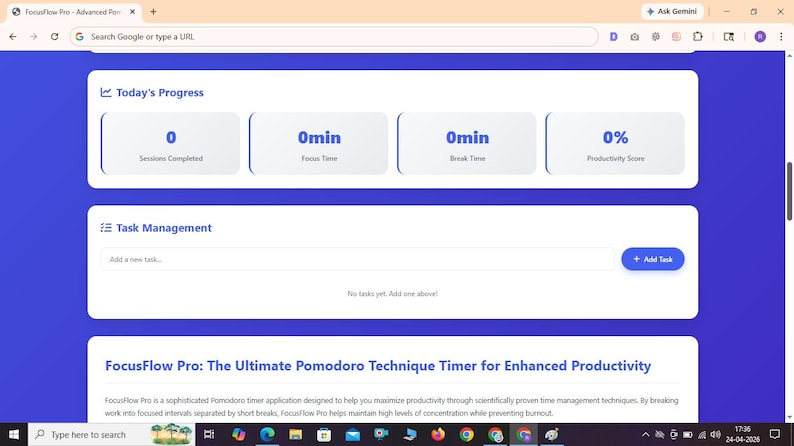Click the Google icon in address bar
The width and height of the screenshot is (794, 446).
click(x=80, y=36)
